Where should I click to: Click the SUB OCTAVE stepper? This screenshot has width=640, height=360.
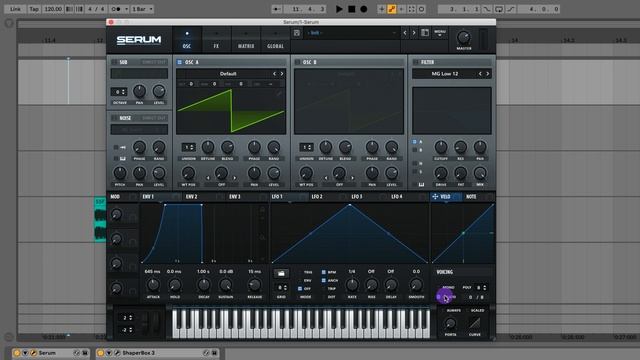click(x=119, y=92)
